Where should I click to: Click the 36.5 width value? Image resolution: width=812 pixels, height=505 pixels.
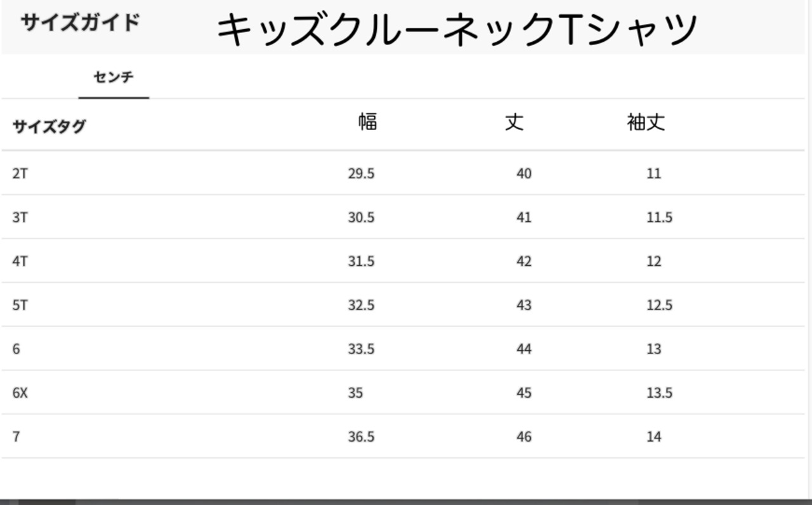361,436
